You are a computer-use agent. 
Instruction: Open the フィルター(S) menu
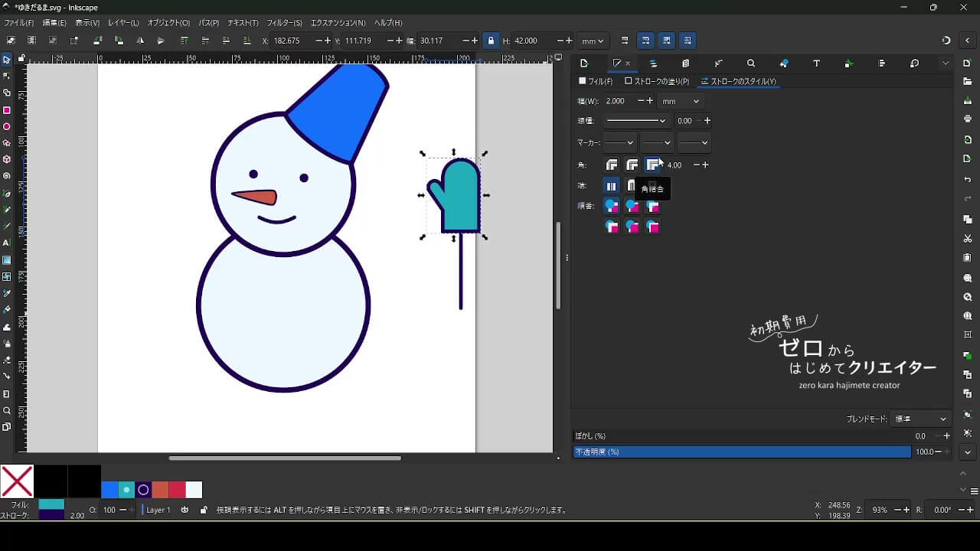[x=284, y=23]
